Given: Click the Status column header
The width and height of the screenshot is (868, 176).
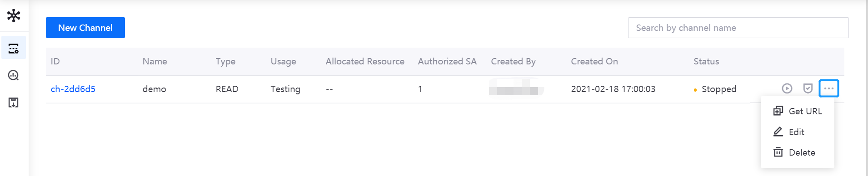Looking at the screenshot, I should [x=706, y=61].
